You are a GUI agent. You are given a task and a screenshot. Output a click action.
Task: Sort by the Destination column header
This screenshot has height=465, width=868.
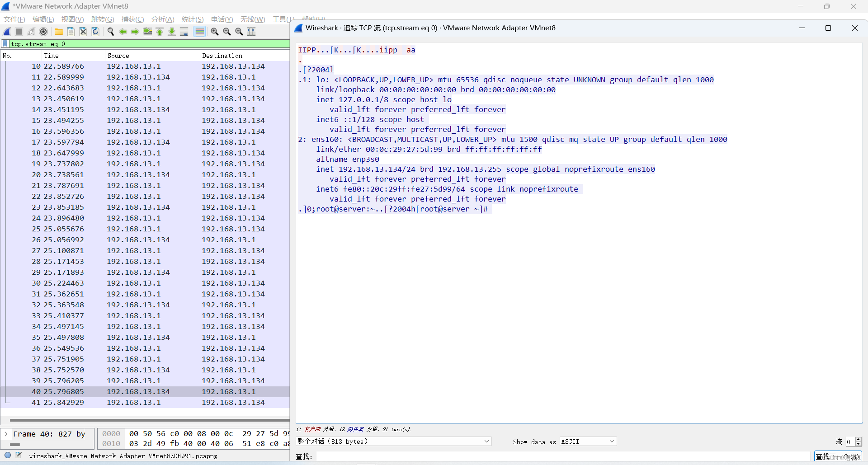pyautogui.click(x=245, y=56)
